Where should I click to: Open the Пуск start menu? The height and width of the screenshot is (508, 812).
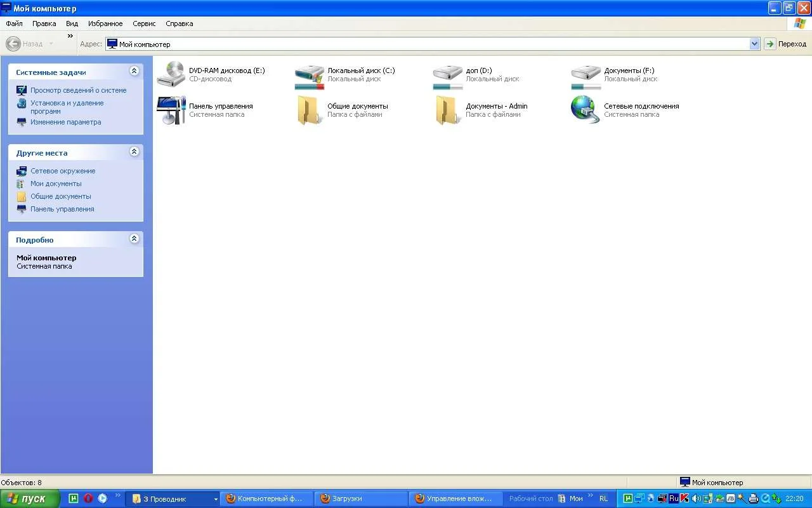[30, 498]
